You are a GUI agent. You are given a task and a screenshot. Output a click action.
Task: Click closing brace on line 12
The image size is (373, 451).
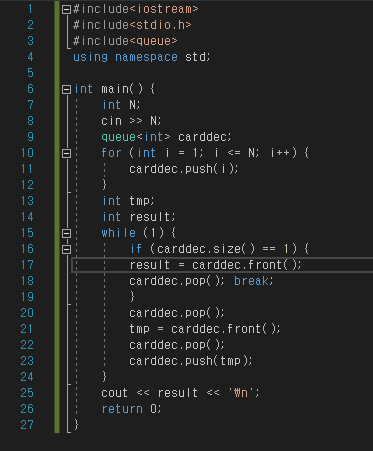coord(104,185)
